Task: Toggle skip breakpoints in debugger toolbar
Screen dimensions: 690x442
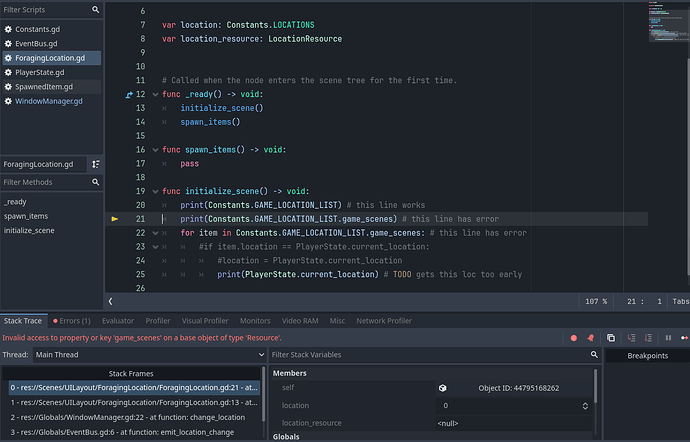Action: point(573,338)
